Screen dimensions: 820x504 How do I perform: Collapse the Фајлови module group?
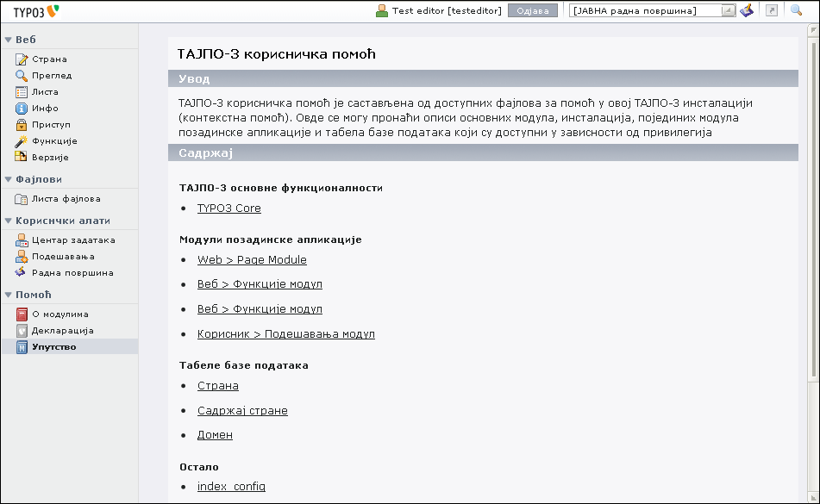click(9, 179)
